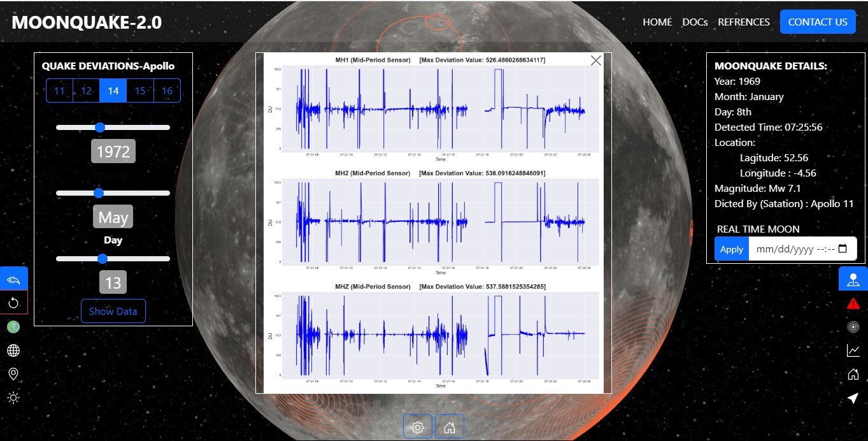
Task: Click the month slider handle
Action: tap(98, 193)
